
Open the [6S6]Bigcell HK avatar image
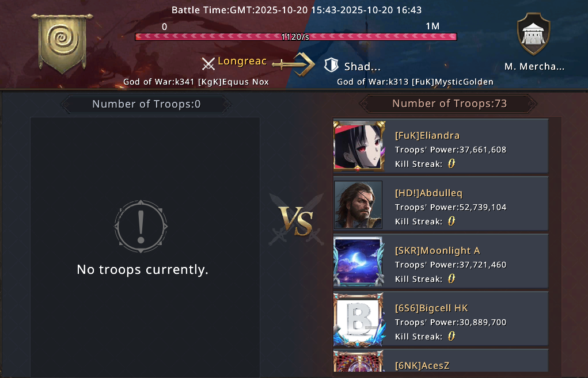(359, 319)
